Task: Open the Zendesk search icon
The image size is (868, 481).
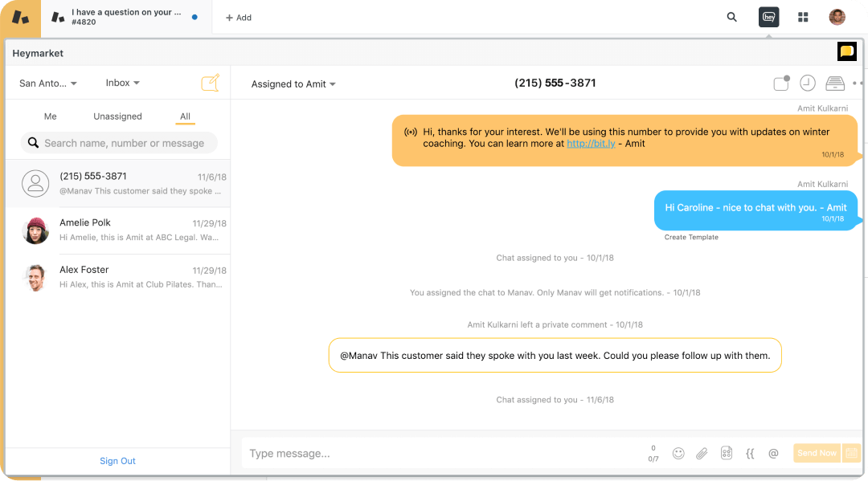Action: (x=732, y=17)
